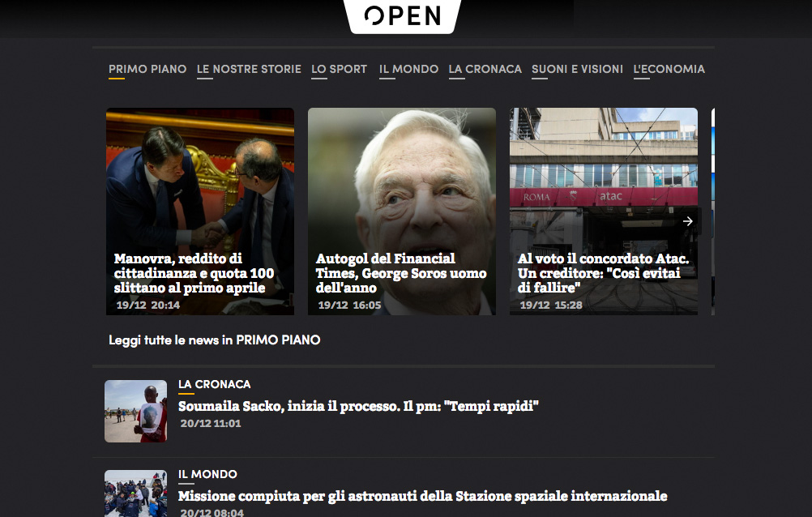Select the PRIMO PIANO tab
The height and width of the screenshot is (517, 812).
click(x=147, y=69)
